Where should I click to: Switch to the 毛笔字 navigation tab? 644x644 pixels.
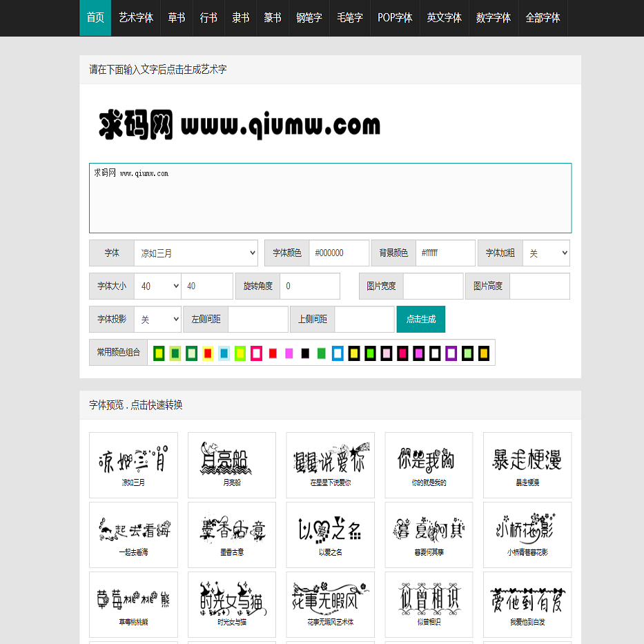(350, 18)
